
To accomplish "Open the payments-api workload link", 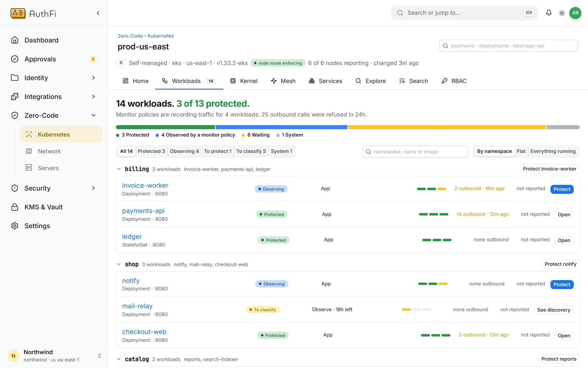I will pos(143,211).
